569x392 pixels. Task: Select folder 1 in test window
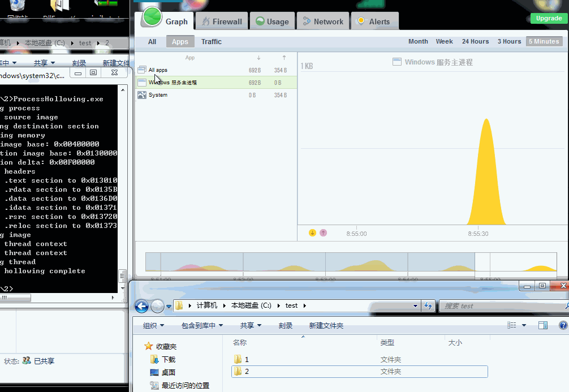click(359, 359)
